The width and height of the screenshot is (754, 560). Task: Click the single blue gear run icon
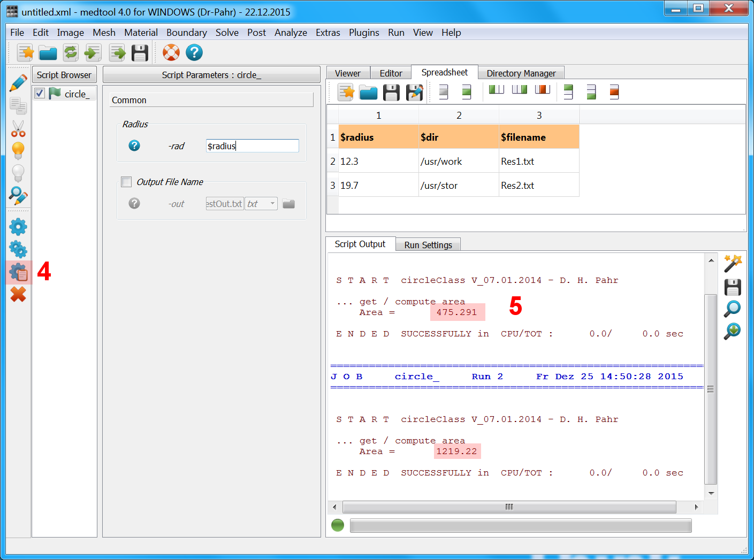(x=18, y=227)
